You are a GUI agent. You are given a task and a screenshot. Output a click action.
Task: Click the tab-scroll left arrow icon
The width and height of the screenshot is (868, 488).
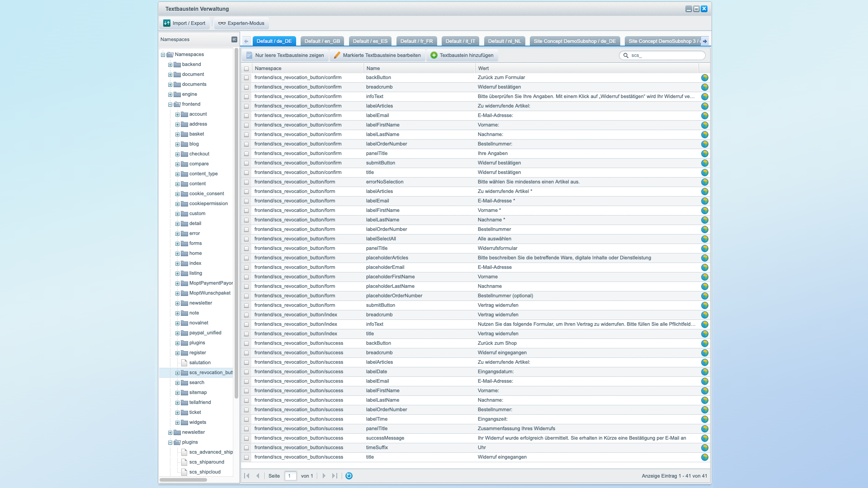click(246, 41)
